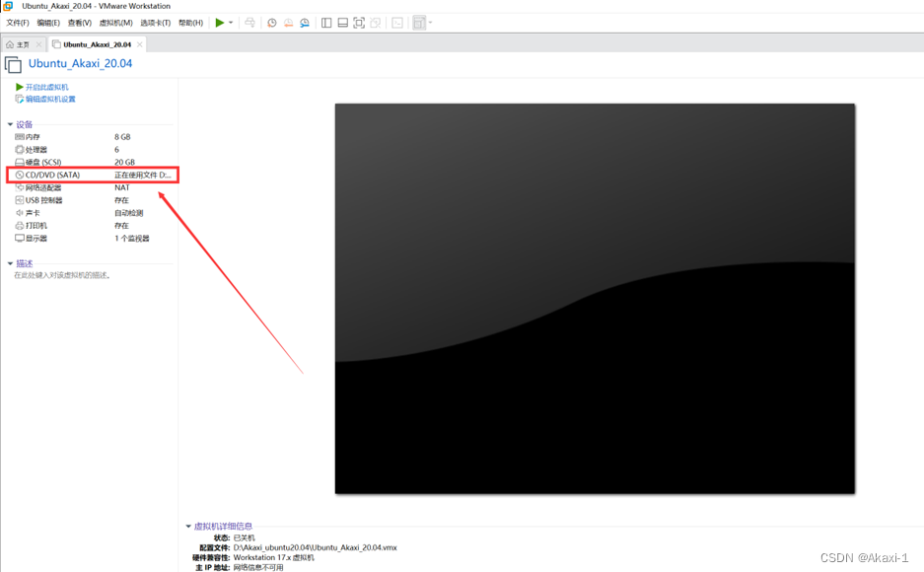Collapse the 虚拟机详细信息 section
The image size is (924, 572).
pos(188,526)
